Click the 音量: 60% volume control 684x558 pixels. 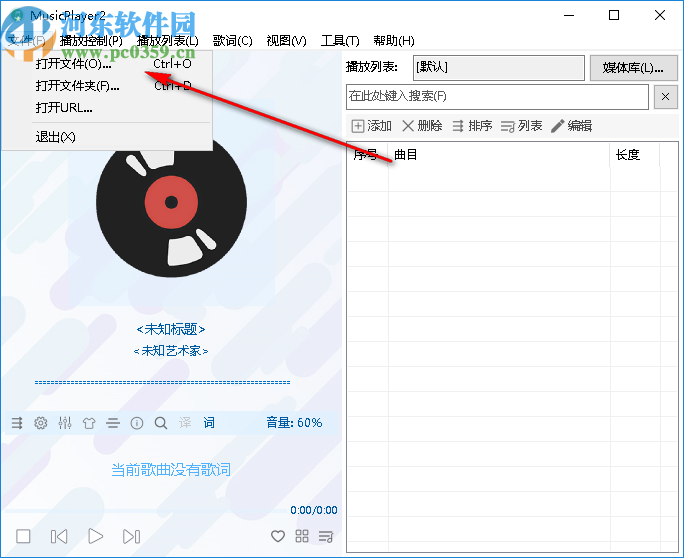click(294, 422)
